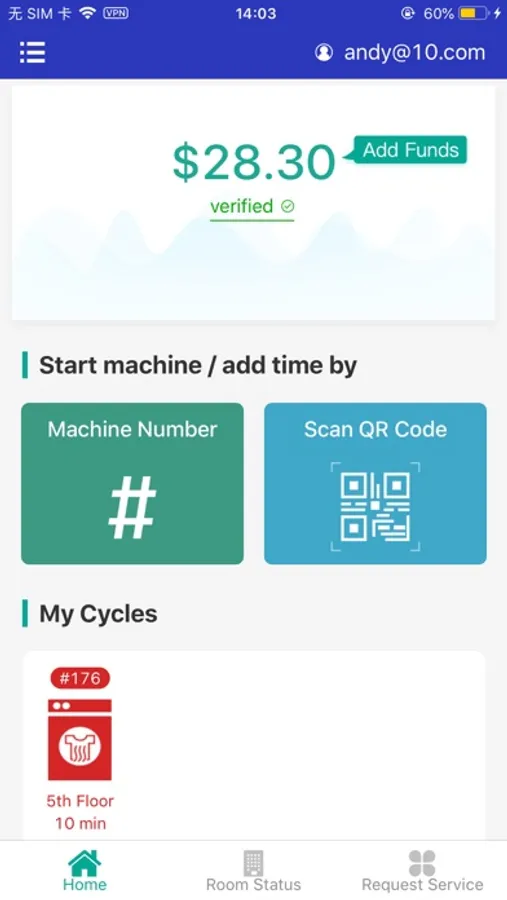Open the andy@10.com account label
Viewport: 507px width, 900px height.
click(x=415, y=52)
